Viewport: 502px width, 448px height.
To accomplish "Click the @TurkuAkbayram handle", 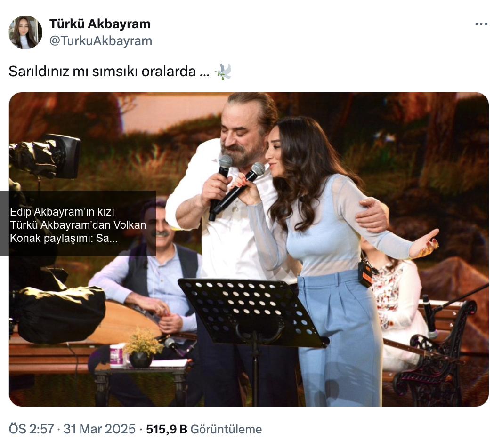I will [x=101, y=41].
